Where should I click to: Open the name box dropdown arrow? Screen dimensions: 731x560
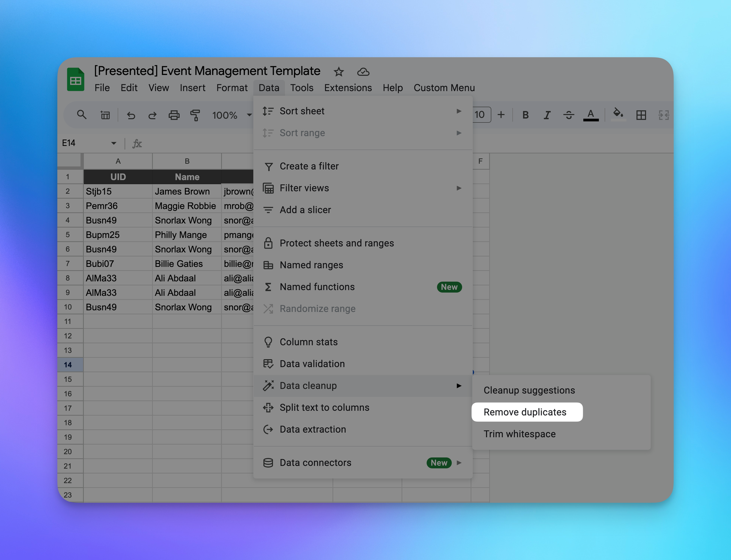113,143
